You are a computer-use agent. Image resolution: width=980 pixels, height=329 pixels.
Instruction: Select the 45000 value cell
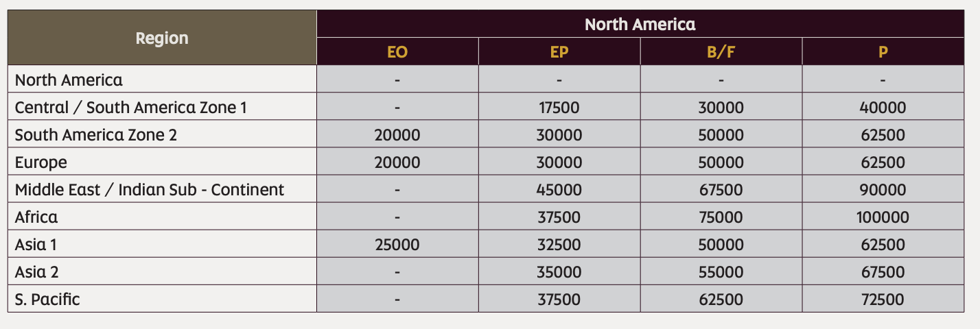[559, 190]
